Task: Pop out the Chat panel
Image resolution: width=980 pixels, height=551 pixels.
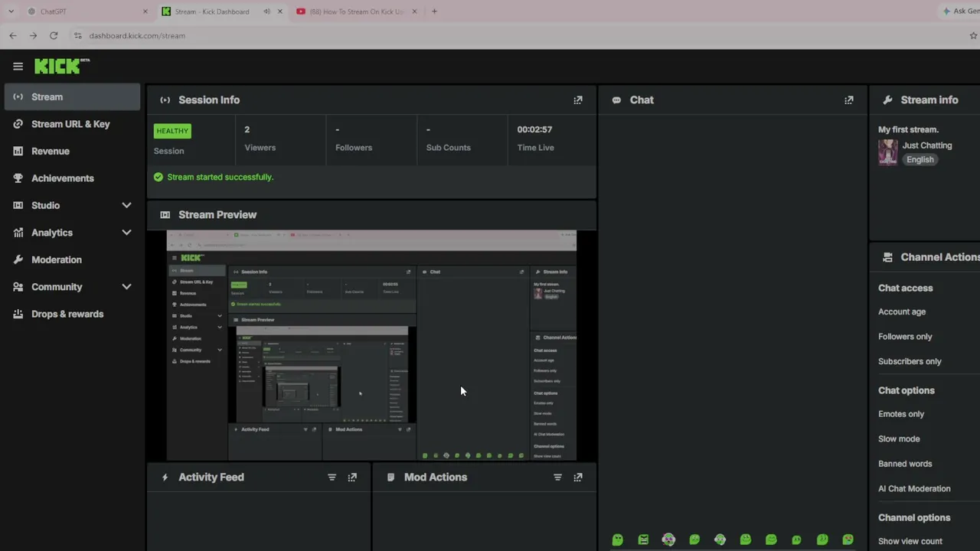Action: 849,100
